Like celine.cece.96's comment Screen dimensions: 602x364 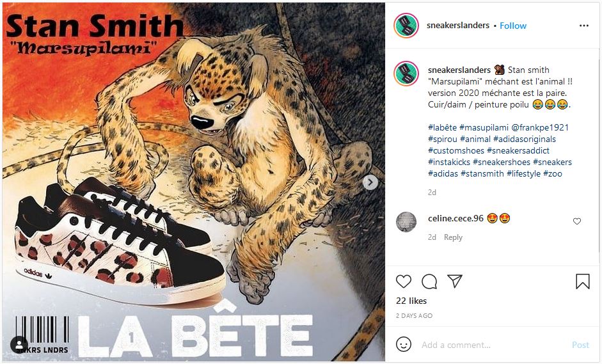(x=577, y=221)
